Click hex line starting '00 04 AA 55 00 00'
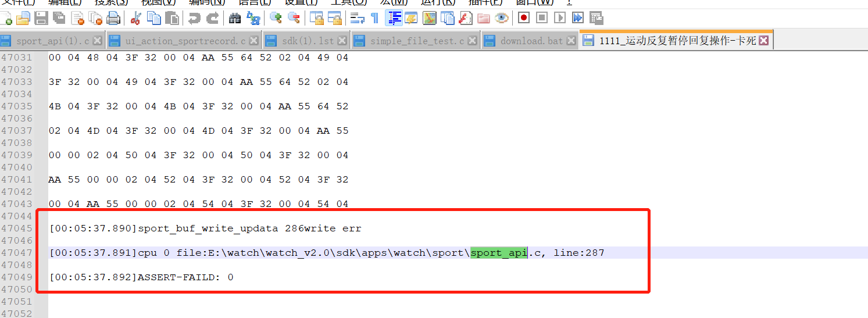This screenshot has width=868, height=318. coord(199,204)
